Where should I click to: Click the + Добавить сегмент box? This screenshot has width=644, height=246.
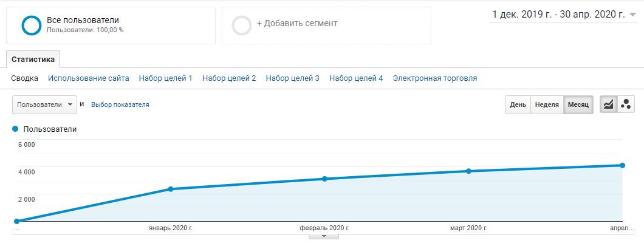click(x=326, y=25)
